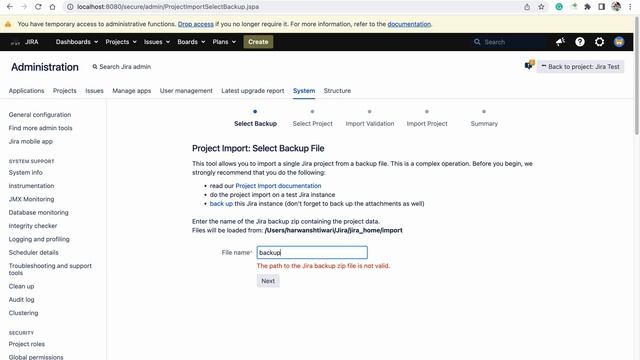Open Jira administration gear icon
This screenshot has width=640, height=360.
point(599,42)
